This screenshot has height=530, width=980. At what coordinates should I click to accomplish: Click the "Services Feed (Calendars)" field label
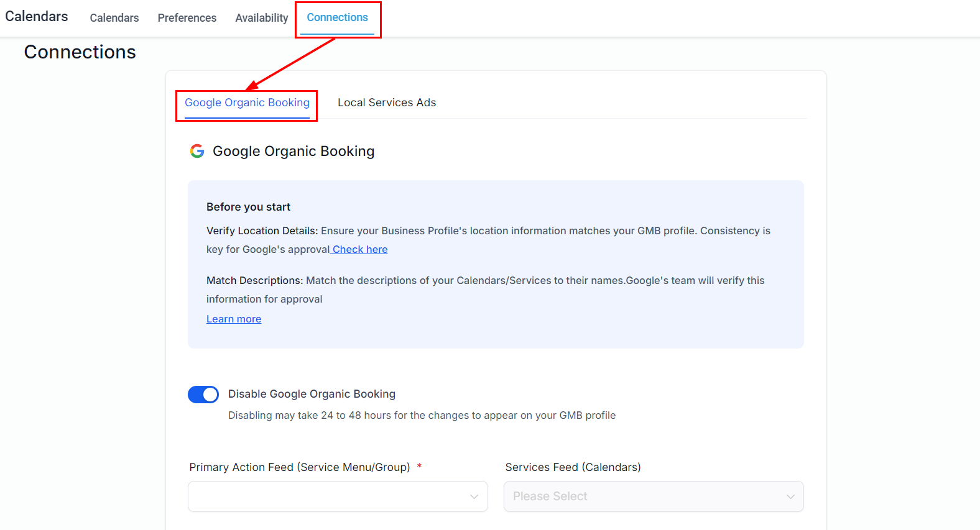[573, 467]
